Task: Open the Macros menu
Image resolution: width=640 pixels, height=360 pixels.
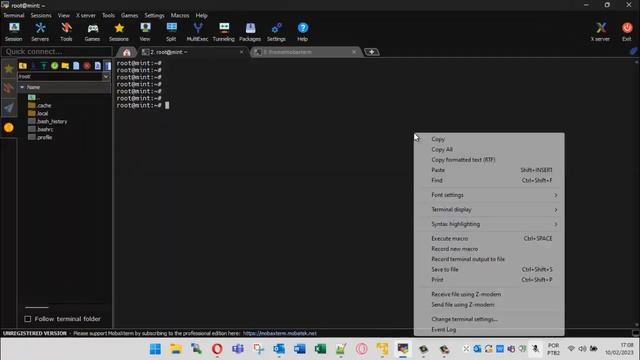Action: [180, 16]
